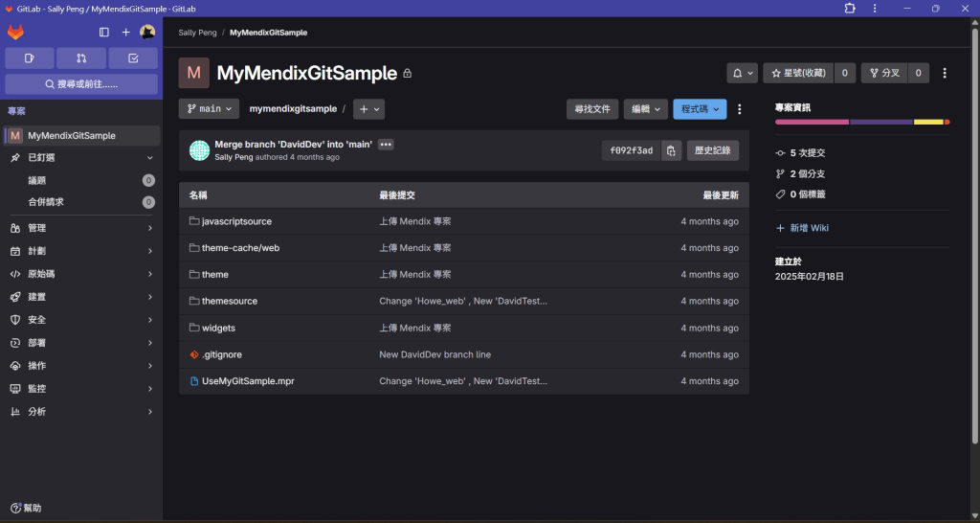Expand the 監控 sidebar section
Screen dimensions: 980x523
pyautogui.click(x=82, y=389)
